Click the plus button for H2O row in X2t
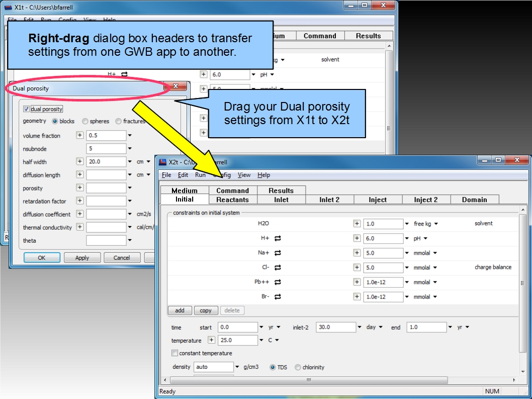This screenshot has height=399, width=532. coord(357,224)
